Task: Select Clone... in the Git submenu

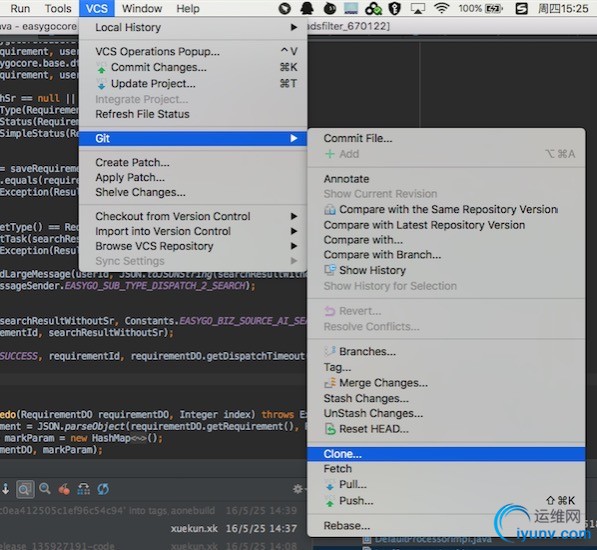Action: point(446,454)
